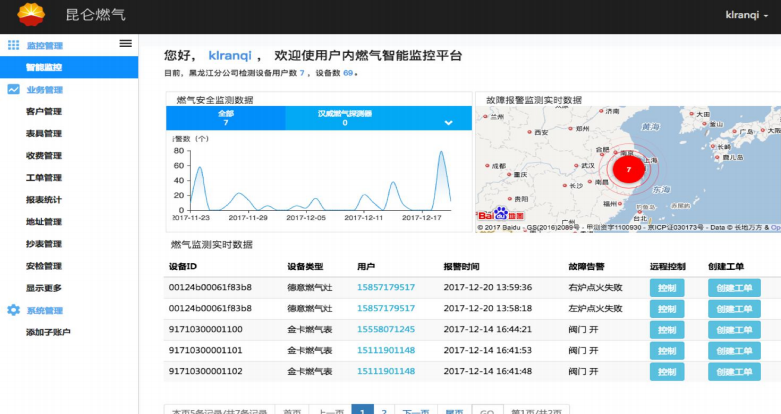The width and height of the screenshot is (781, 414).
Task: Select the 汉威燃气探测器 tab
Action: (345, 118)
